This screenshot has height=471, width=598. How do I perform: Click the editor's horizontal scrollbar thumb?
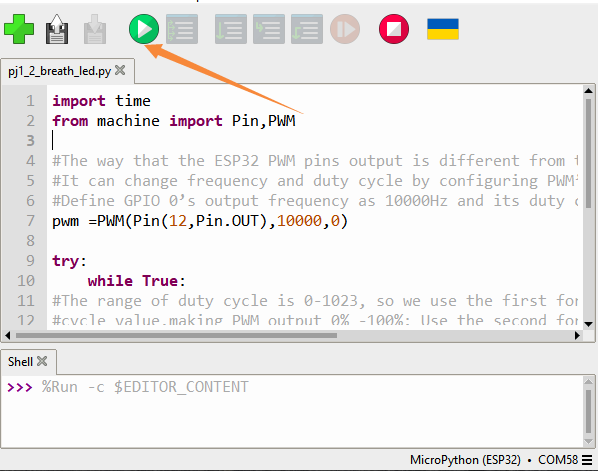tap(176, 336)
